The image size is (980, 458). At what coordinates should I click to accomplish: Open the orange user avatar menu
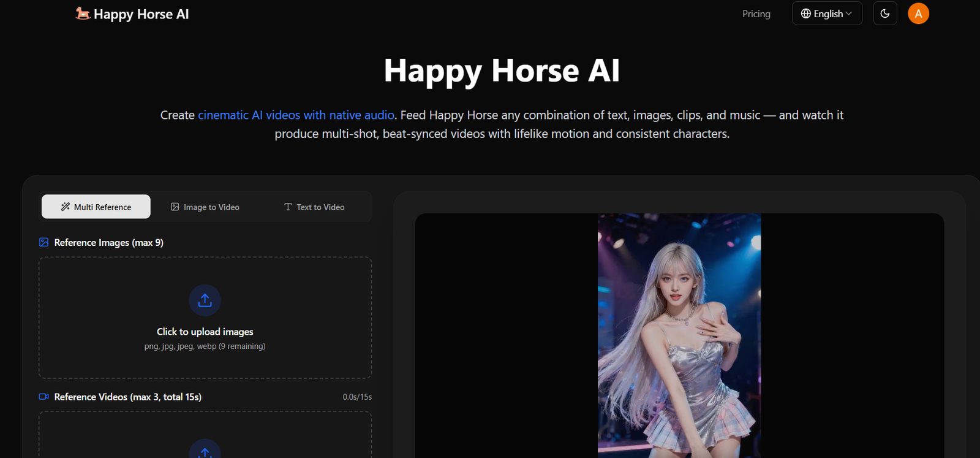coord(918,13)
